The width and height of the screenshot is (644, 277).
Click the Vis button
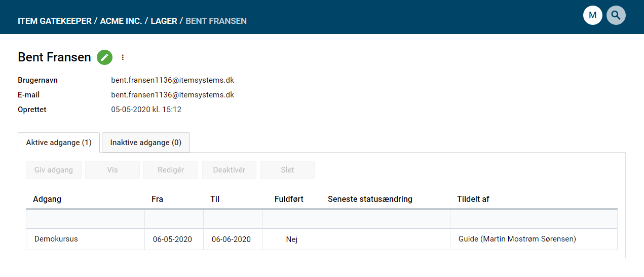pos(112,170)
